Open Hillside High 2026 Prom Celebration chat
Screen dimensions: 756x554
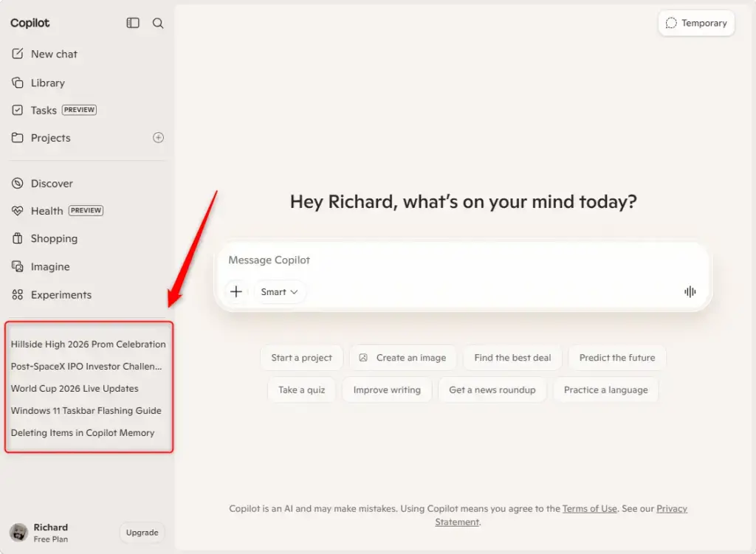click(89, 344)
